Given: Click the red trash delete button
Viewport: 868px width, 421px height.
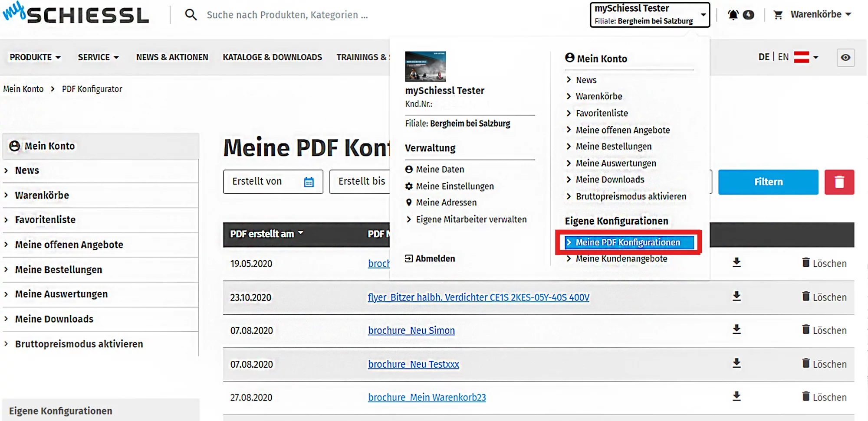Looking at the screenshot, I should click(x=839, y=182).
